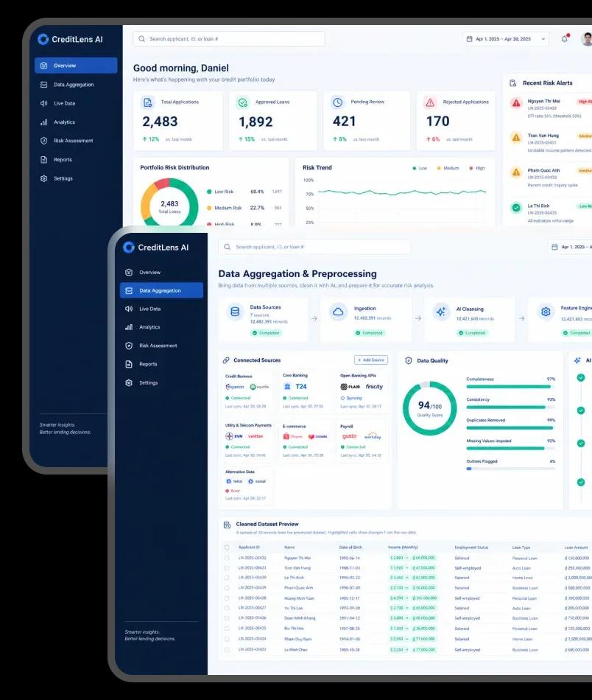Image resolution: width=592 pixels, height=700 pixels.
Task: Click the Recent Risk Alerts header icon
Action: [513, 83]
